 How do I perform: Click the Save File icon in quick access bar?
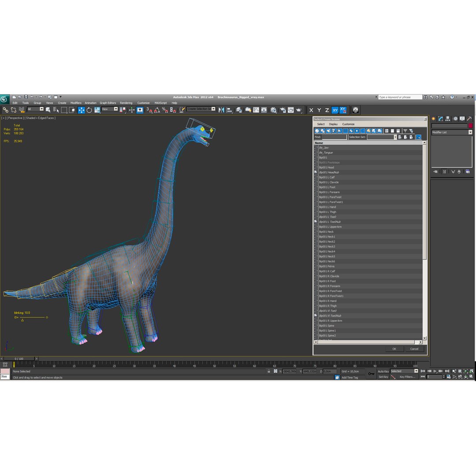[x=26, y=97]
